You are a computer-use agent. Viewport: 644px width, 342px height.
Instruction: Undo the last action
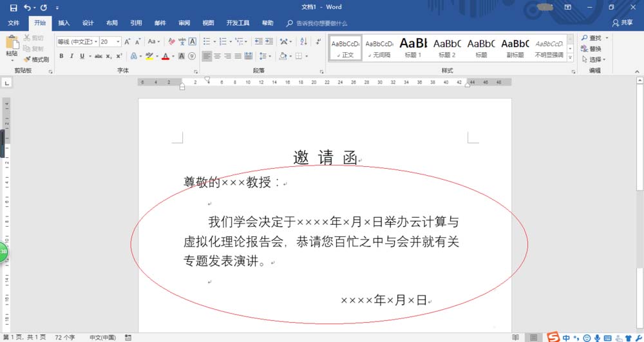[x=27, y=7]
